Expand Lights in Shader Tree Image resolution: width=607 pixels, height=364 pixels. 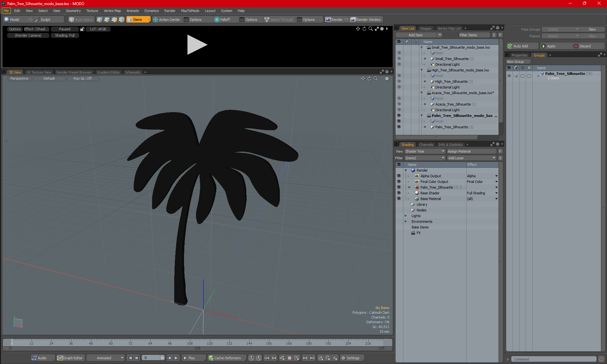point(406,216)
